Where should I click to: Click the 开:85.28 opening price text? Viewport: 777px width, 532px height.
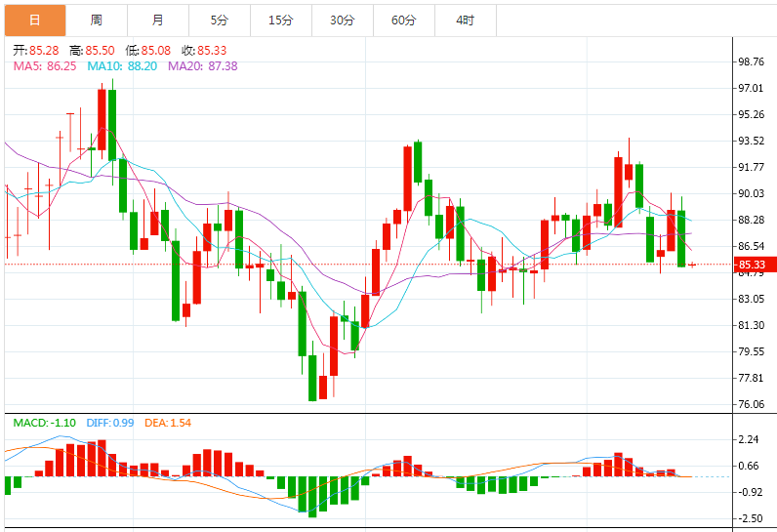tap(36, 51)
